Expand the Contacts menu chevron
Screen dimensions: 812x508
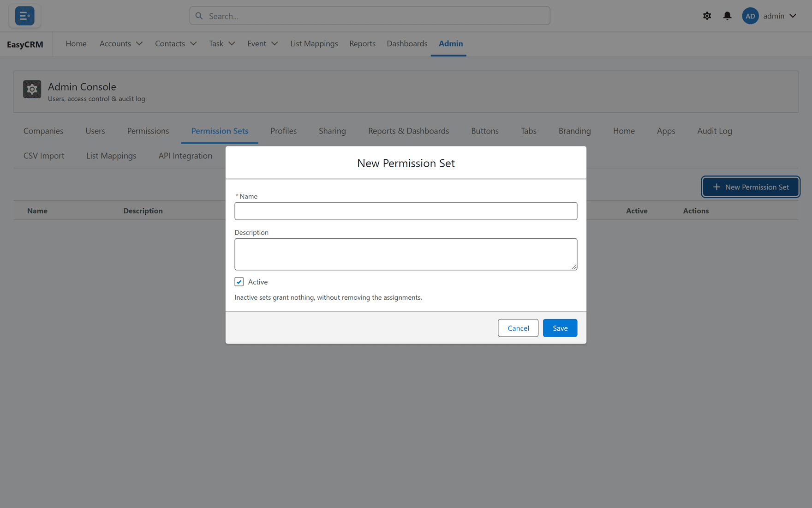point(193,43)
